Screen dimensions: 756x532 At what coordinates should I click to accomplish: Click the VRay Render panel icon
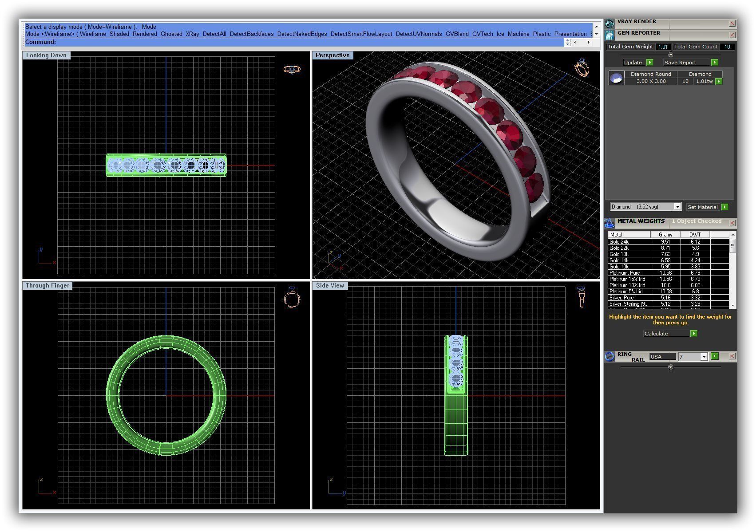click(610, 23)
